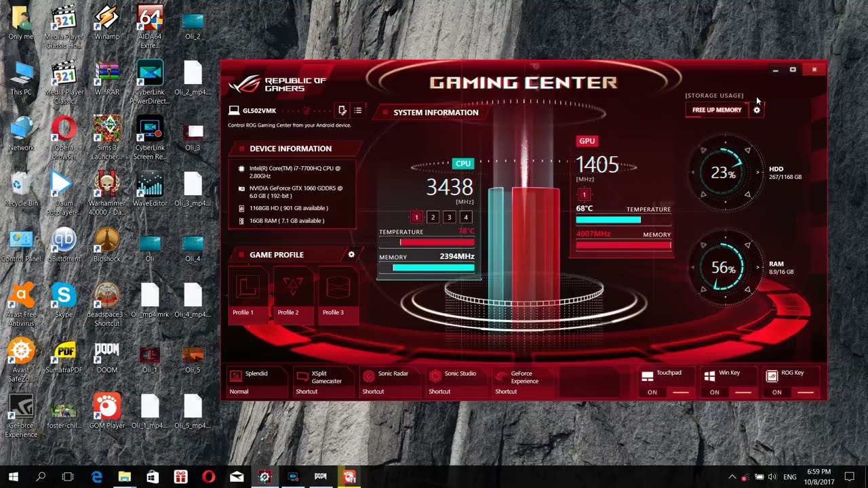Screen dimensions: 868x488
Task: Select CPU core 2
Action: pos(433,218)
